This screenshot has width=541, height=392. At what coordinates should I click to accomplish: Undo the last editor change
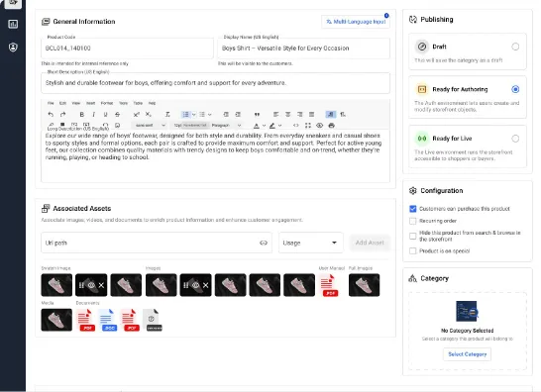click(51, 115)
